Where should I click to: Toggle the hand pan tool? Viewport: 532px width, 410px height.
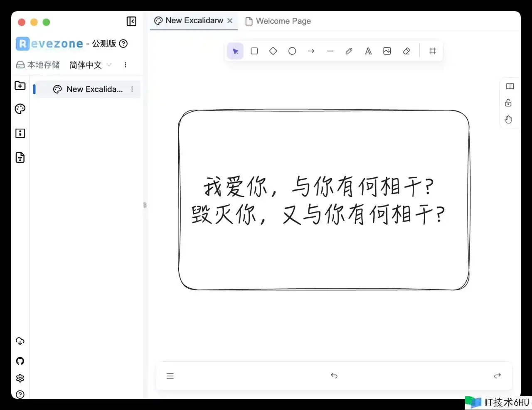[508, 120]
